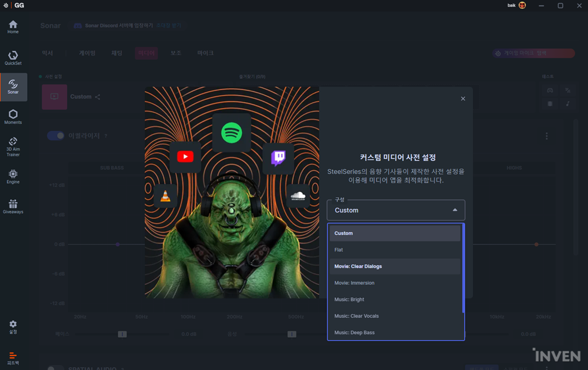This screenshot has width=588, height=370.
Task: Choose Movie: Clear Dialogs preset
Action: pyautogui.click(x=395, y=266)
